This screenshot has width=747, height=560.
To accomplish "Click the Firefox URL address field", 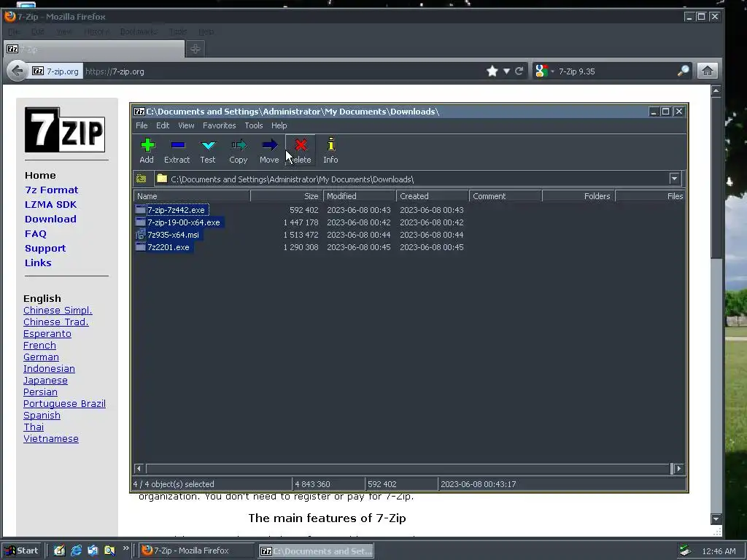I will pos(283,71).
